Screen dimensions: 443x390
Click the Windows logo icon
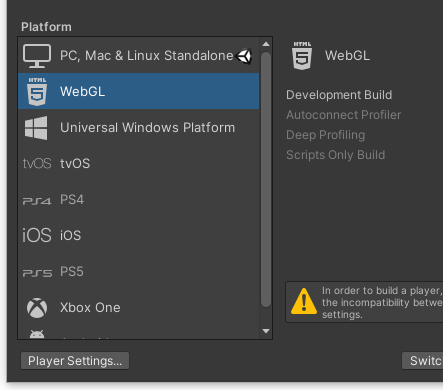[x=36, y=128]
